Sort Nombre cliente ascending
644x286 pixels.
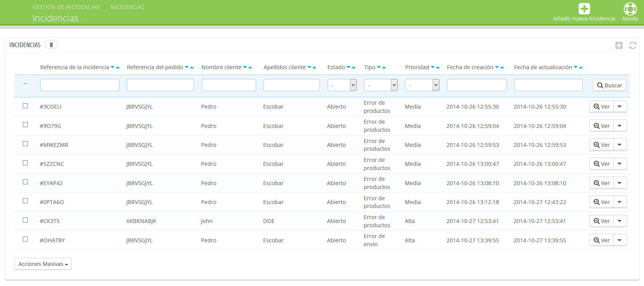click(250, 67)
